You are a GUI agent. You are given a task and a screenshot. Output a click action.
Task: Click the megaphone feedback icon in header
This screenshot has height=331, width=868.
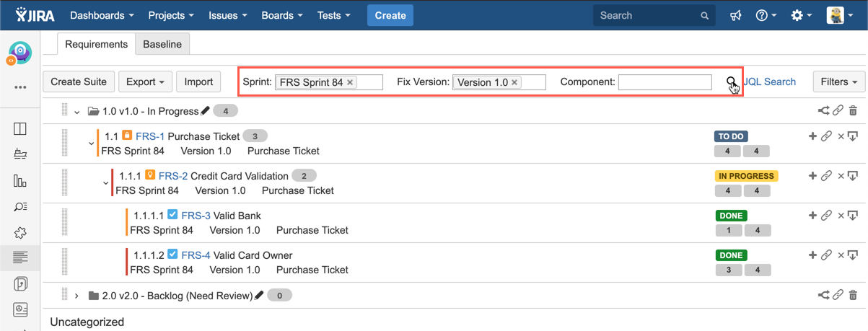(x=733, y=15)
